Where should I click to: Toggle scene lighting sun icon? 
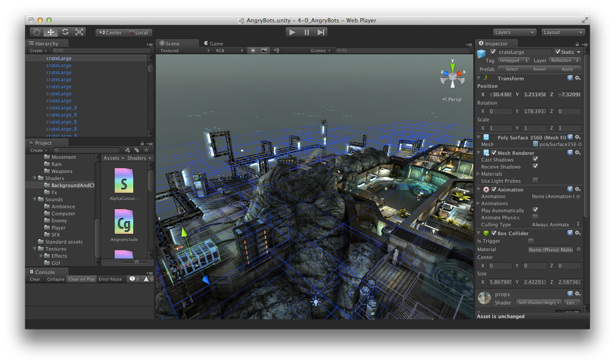pos(253,51)
